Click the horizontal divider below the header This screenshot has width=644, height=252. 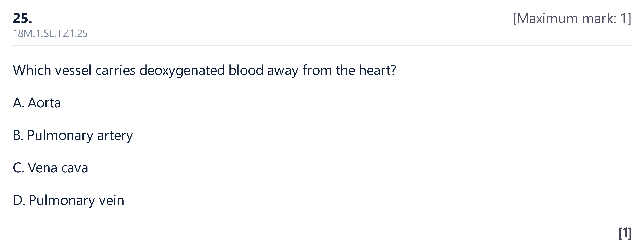[322, 45]
